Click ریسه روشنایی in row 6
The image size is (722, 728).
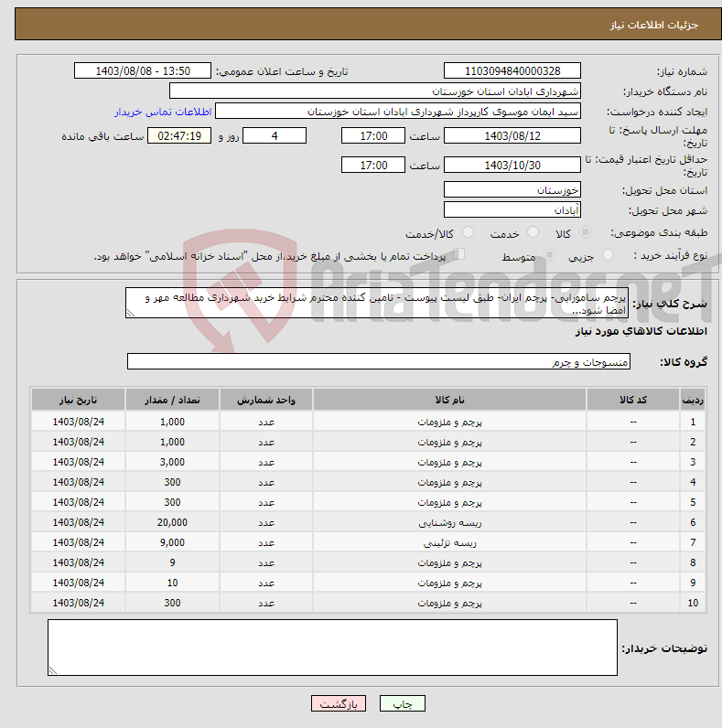click(449, 523)
